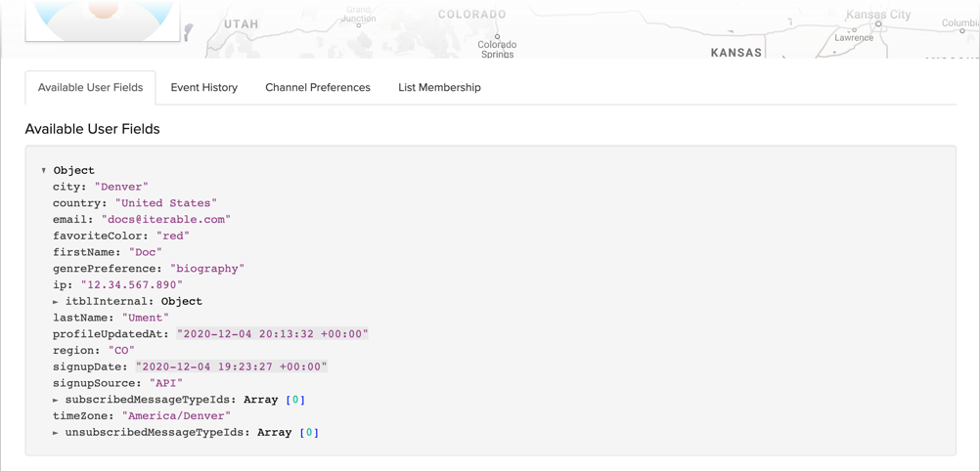Click the email value docs@iterable.com

[x=165, y=220]
